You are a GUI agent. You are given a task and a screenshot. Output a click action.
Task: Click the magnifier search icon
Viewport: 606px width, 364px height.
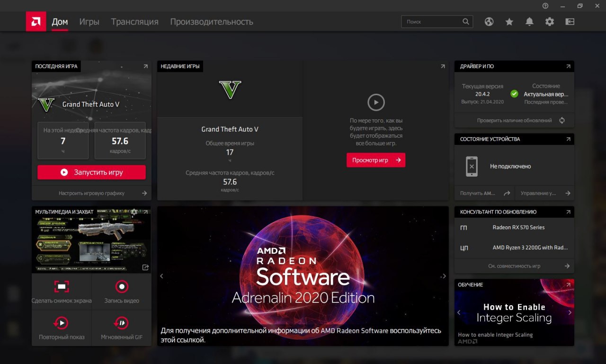pyautogui.click(x=466, y=21)
